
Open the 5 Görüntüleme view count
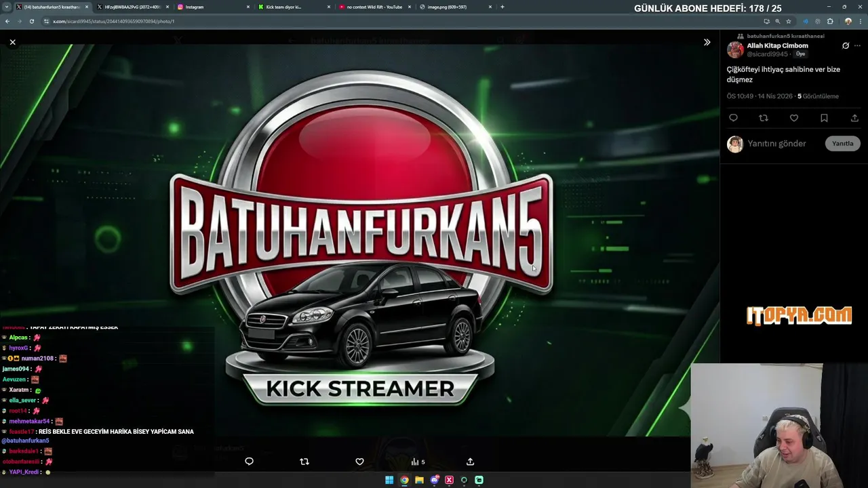[x=818, y=96]
